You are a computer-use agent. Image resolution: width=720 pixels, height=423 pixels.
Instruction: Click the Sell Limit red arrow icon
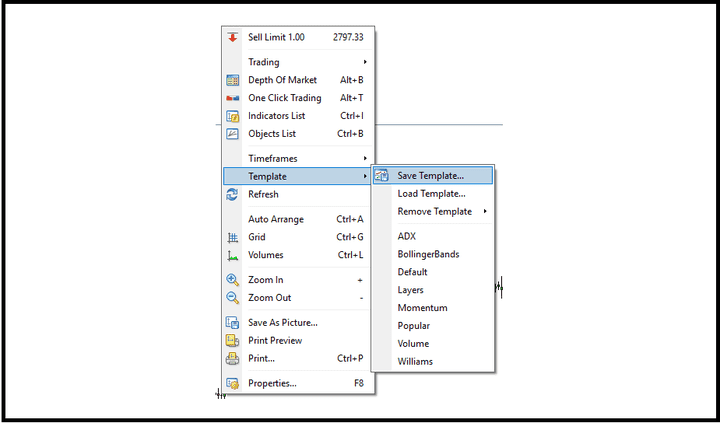click(x=232, y=37)
